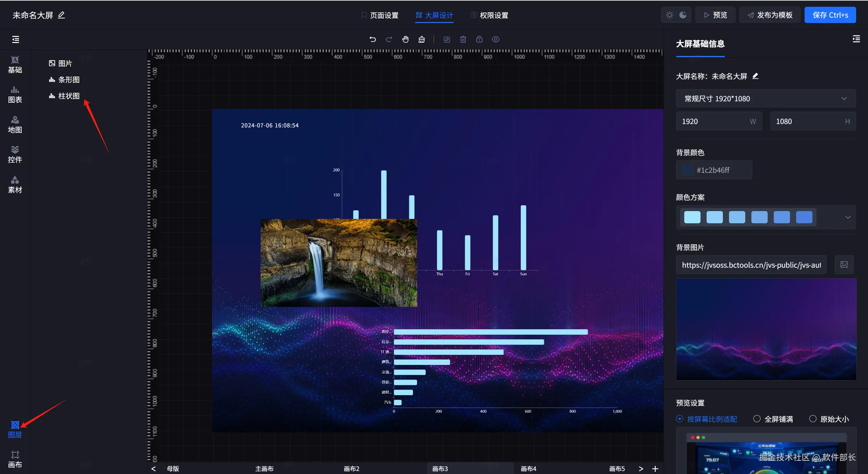This screenshot has height=474, width=868.
Task: Select the 原始大小 radio option
Action: [813, 419]
